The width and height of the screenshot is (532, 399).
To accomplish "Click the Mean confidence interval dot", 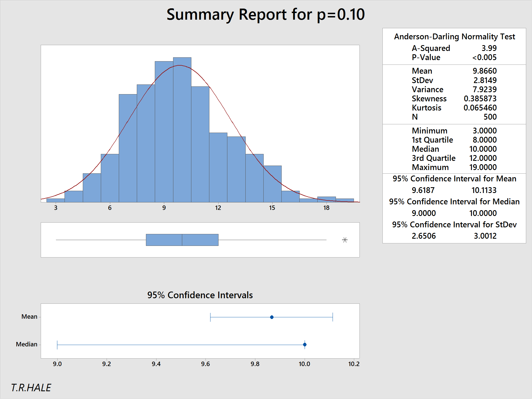I will [272, 317].
